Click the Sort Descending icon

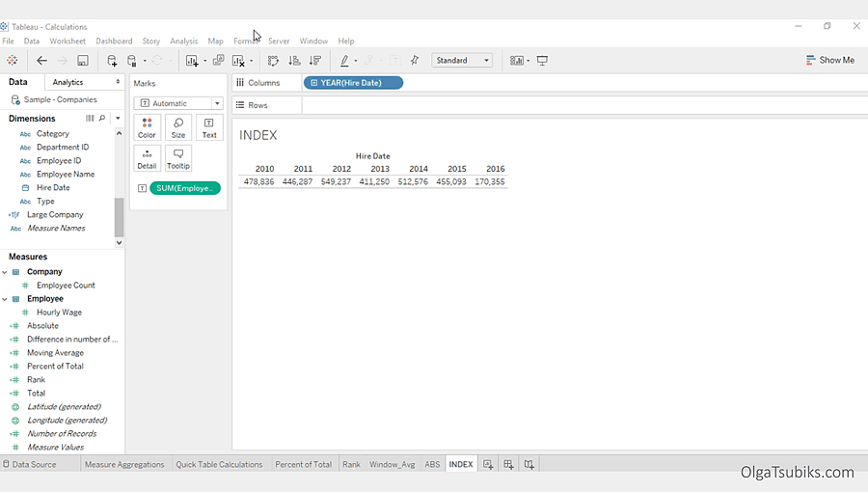(x=315, y=61)
